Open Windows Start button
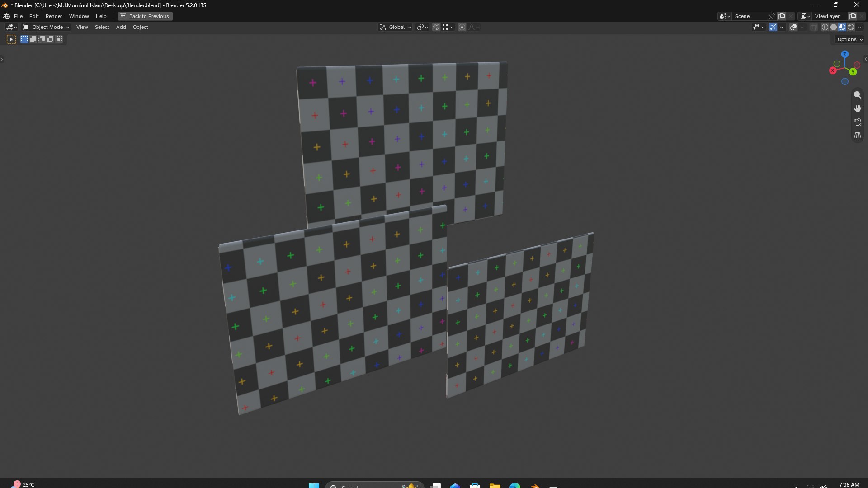This screenshot has height=488, width=868. [314, 486]
